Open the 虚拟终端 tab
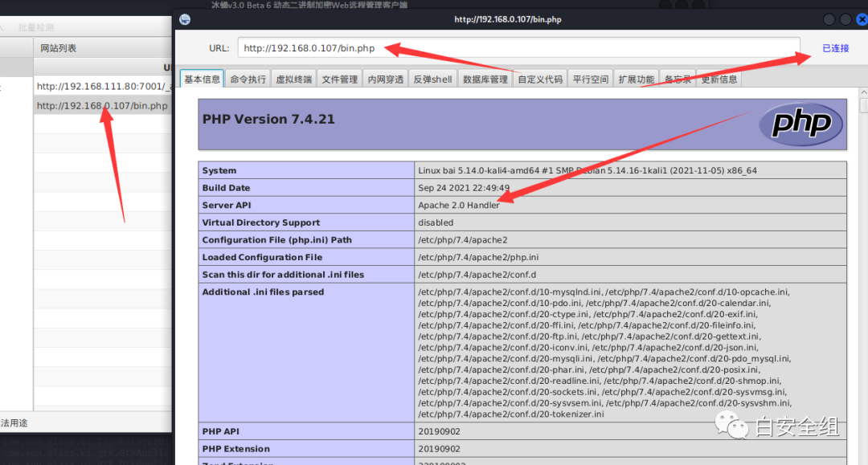Image resolution: width=868 pixels, height=465 pixels. tap(294, 79)
